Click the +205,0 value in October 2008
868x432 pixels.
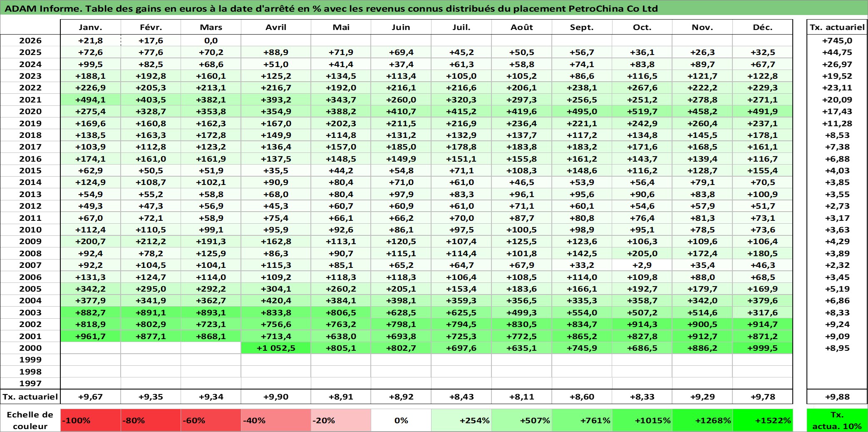642,253
